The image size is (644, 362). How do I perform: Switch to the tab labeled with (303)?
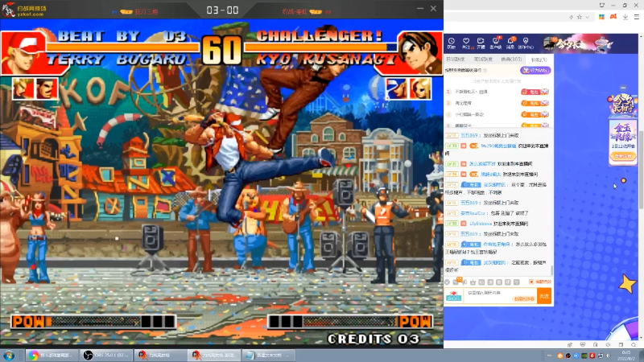[x=511, y=60]
